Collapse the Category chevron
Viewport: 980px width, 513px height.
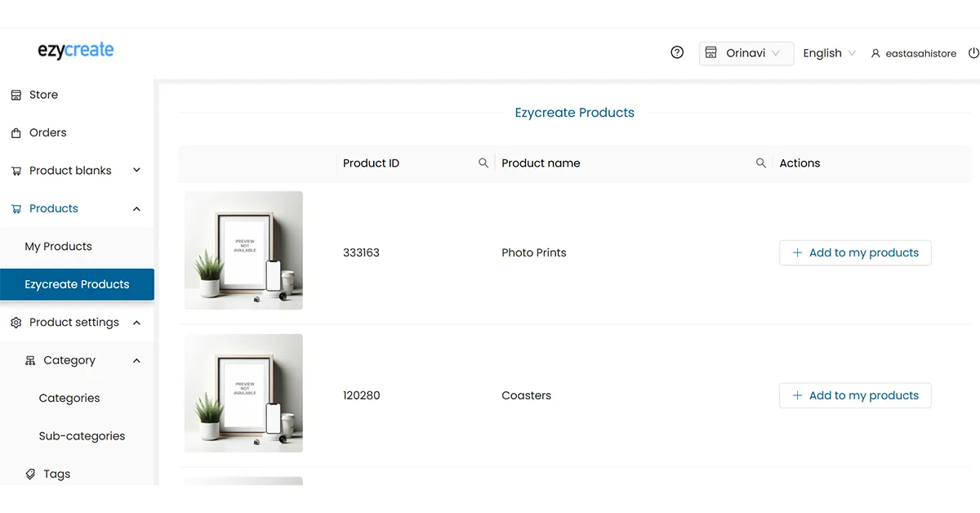(x=136, y=360)
